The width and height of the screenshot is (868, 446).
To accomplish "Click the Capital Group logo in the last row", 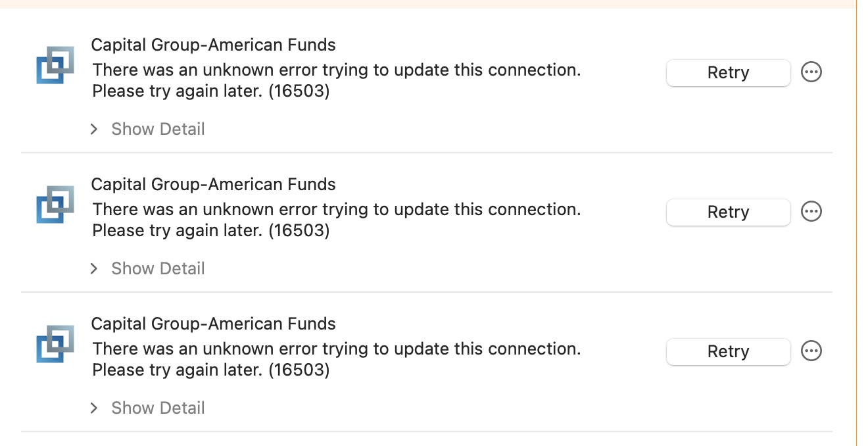I will (x=55, y=344).
